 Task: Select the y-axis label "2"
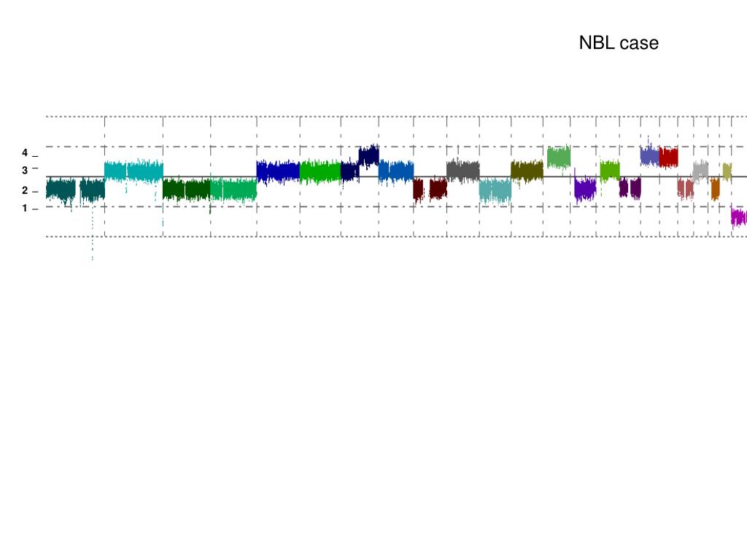25,190
